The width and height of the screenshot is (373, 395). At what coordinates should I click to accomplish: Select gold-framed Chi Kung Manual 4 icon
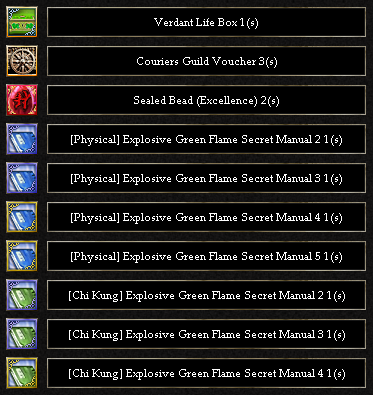click(x=22, y=373)
